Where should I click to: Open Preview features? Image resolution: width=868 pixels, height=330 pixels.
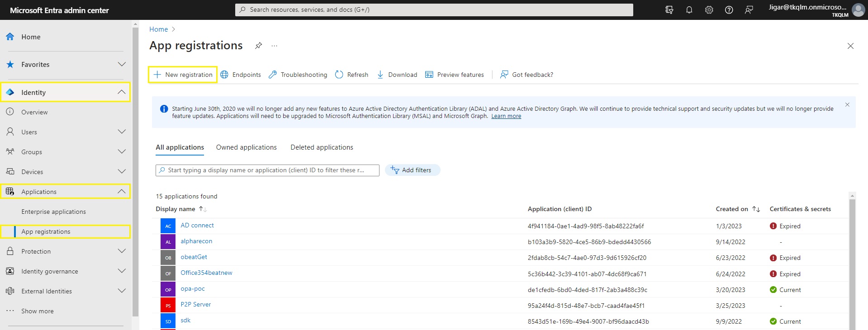(x=454, y=75)
